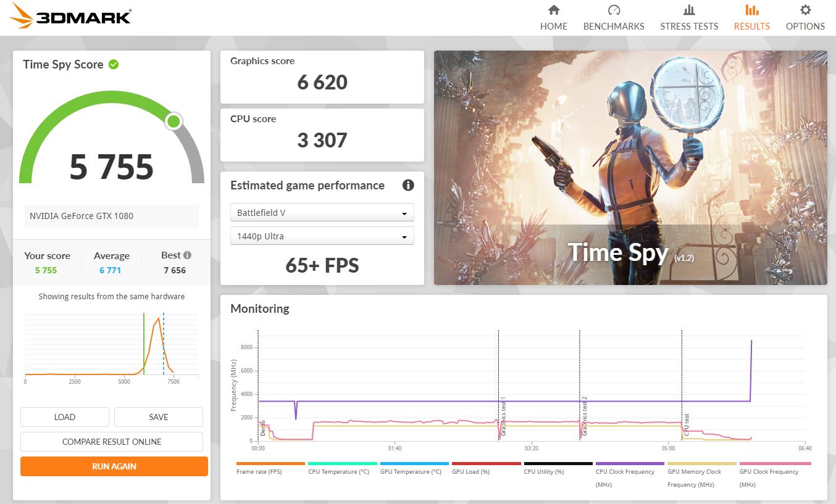Toggle the GPU Clock Frequency legend swatch
Image resolution: width=836 pixels, height=504 pixels.
[775, 463]
